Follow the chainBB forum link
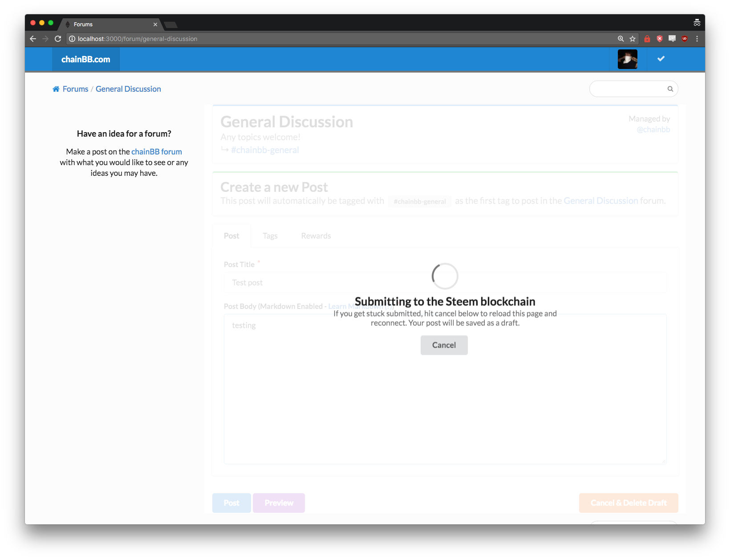730x560 pixels. tap(157, 152)
